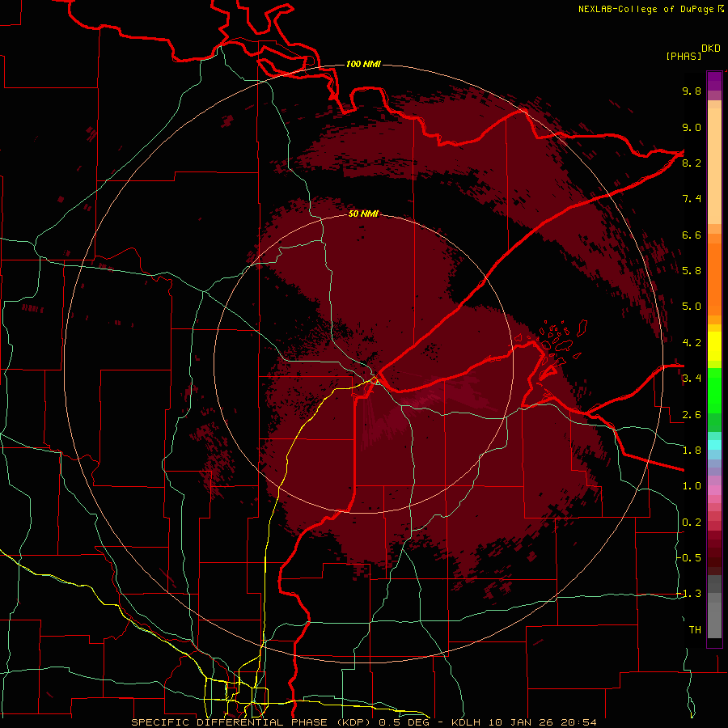Click the 10 JAN 26 date text
The image size is (728, 728).
(x=520, y=722)
